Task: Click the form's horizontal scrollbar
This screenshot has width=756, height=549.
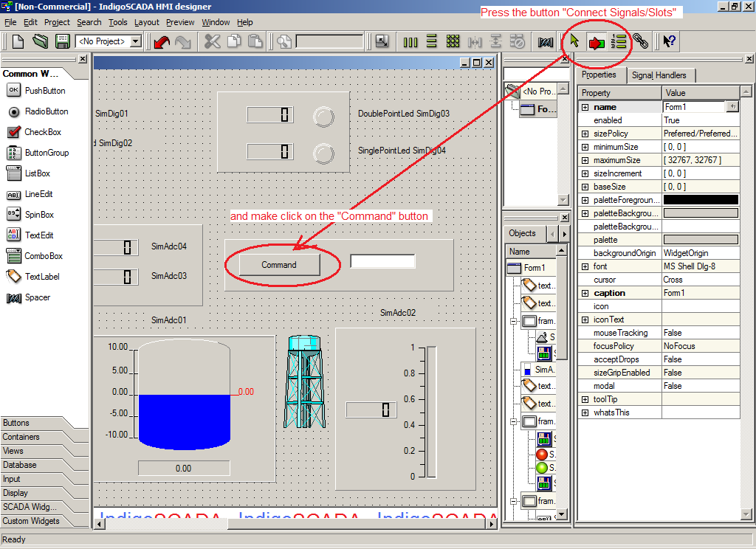Action: click(295, 525)
